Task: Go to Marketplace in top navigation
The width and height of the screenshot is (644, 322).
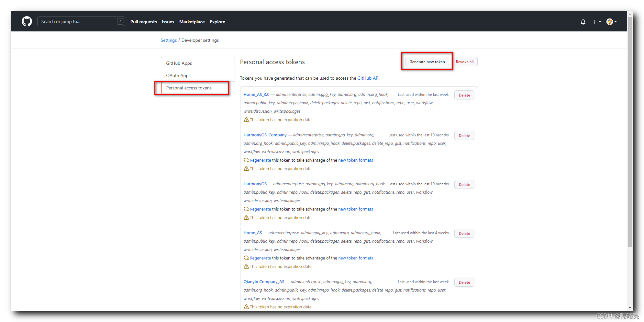Action: pos(192,22)
